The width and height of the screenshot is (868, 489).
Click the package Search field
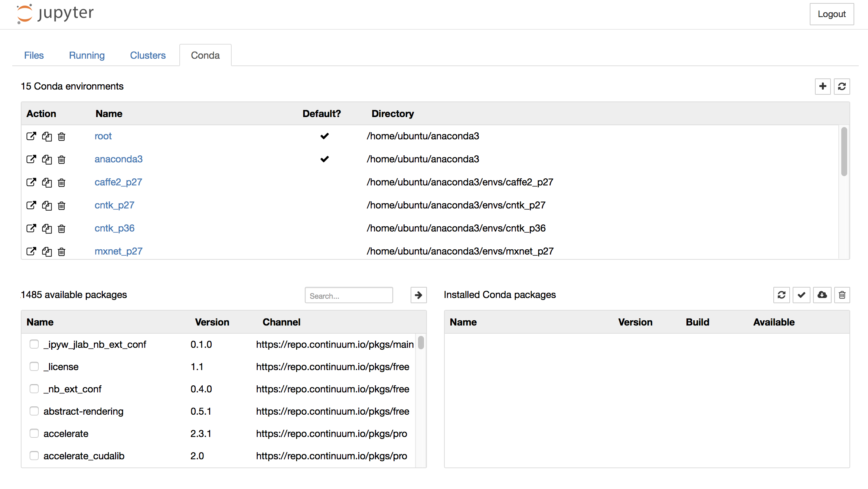coord(349,296)
